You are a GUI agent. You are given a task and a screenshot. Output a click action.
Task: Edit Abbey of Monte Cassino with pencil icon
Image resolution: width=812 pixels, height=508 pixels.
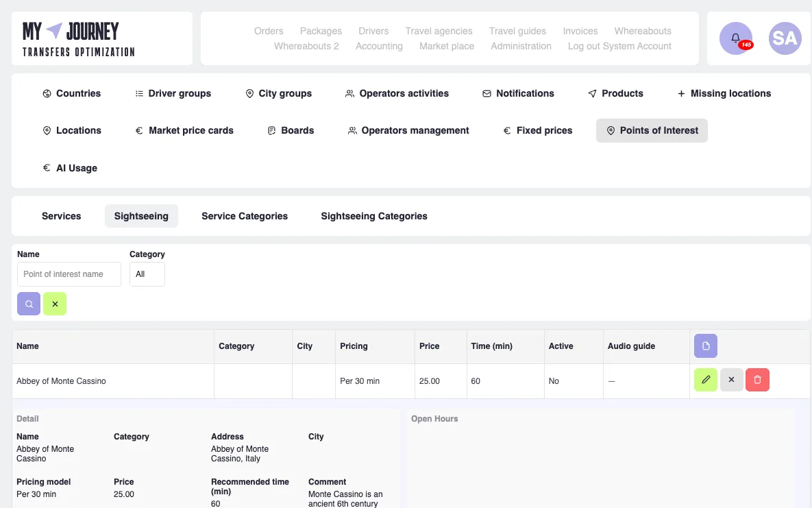(x=705, y=380)
